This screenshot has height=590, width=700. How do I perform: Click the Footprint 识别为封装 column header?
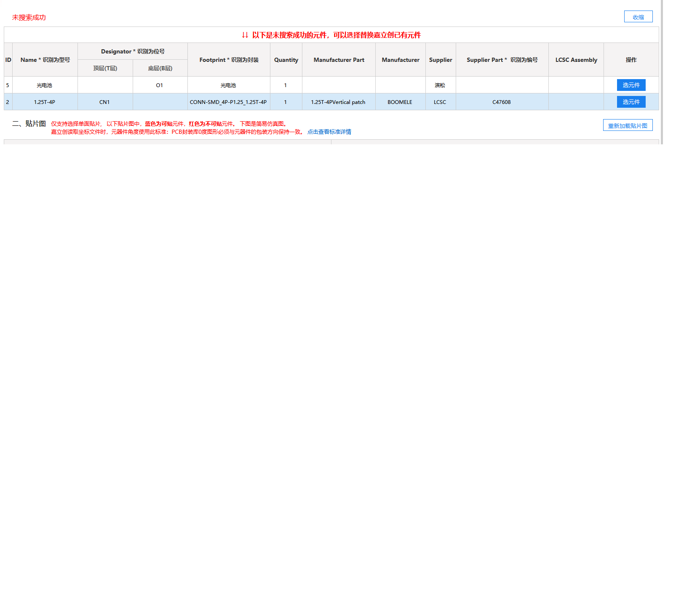click(x=229, y=60)
